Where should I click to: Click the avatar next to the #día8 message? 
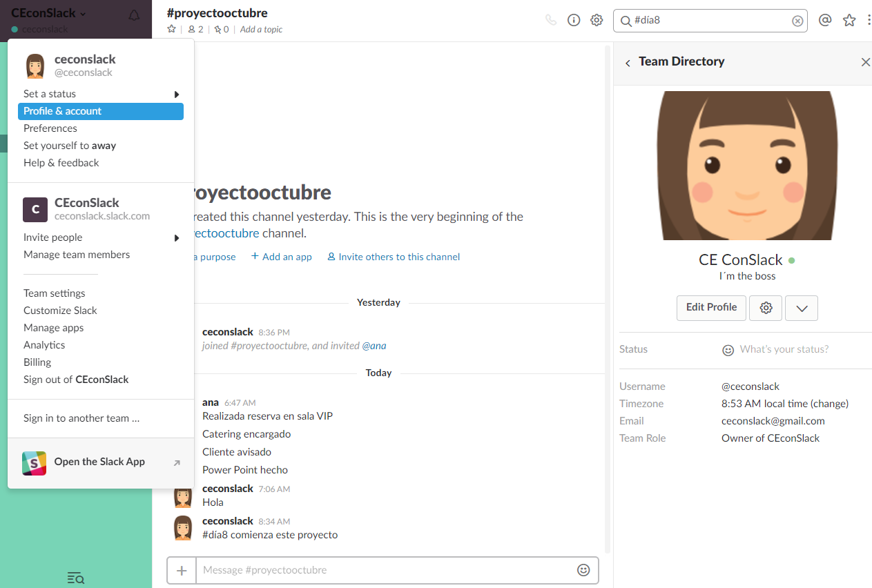[x=183, y=527]
